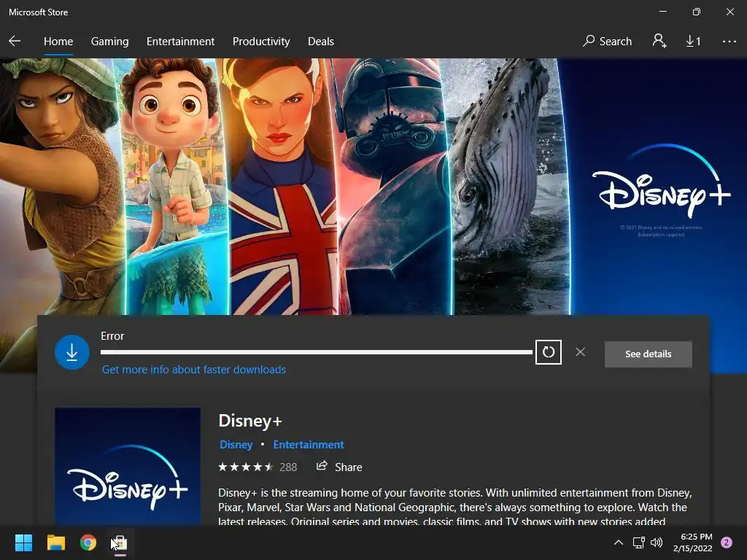
Task: Click the Microsoft Store taskbar icon
Action: coord(120,542)
